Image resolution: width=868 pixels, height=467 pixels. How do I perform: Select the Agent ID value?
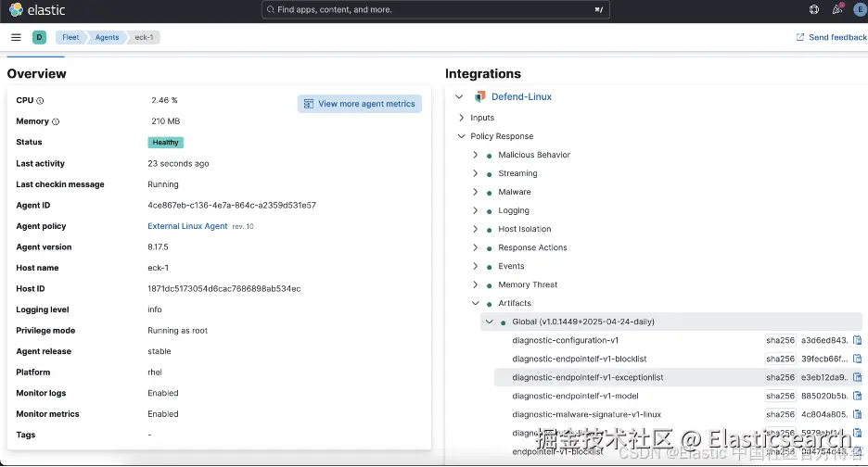[232, 206]
